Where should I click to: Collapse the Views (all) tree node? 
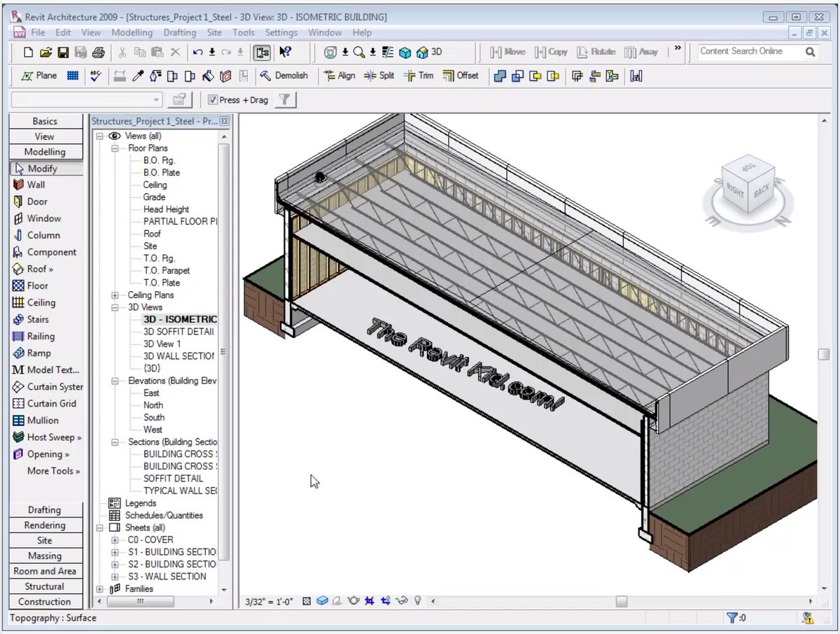[x=100, y=136]
